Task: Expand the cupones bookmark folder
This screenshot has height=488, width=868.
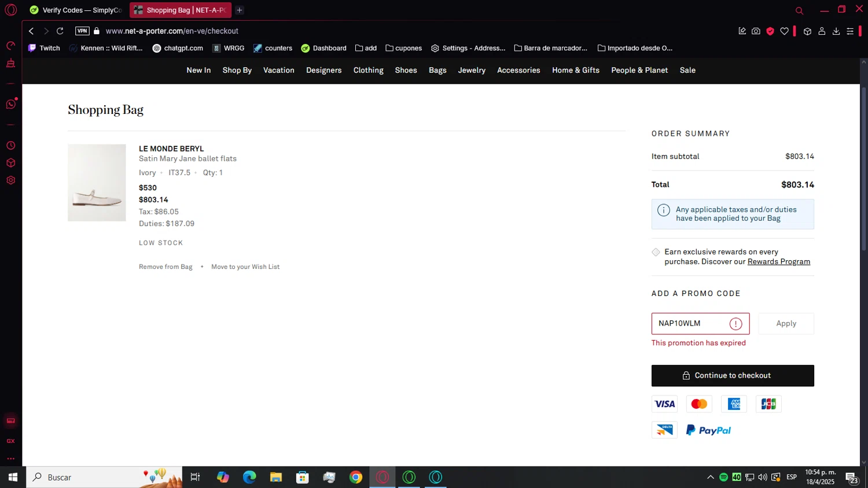Action: pos(403,48)
